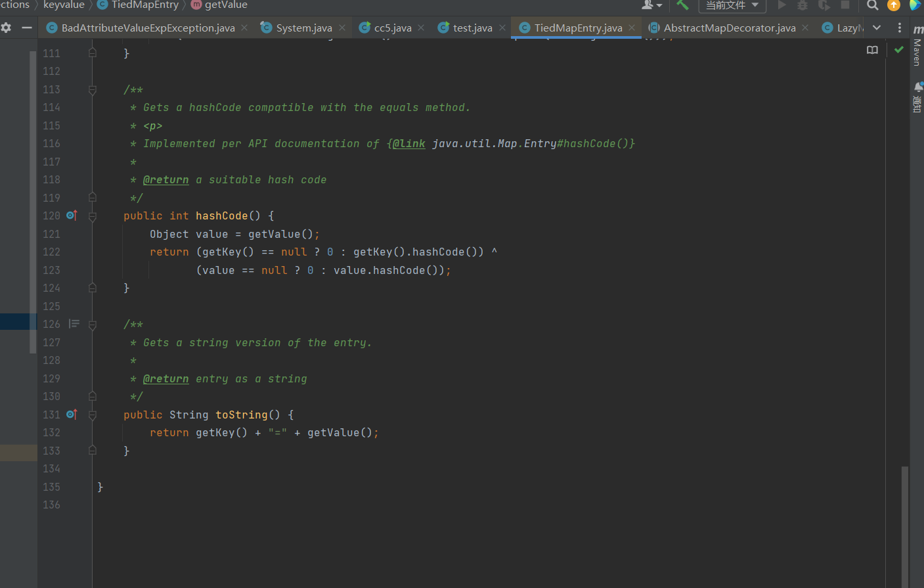Click the keyvalue breadcrumb
Viewport: 924px width, 588px height.
point(64,5)
